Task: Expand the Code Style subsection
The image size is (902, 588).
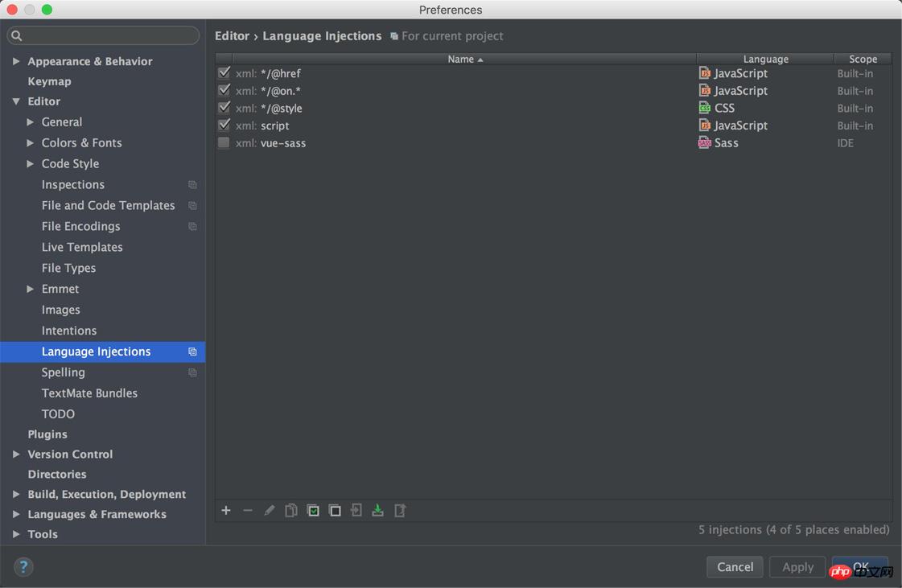Action: 30,163
